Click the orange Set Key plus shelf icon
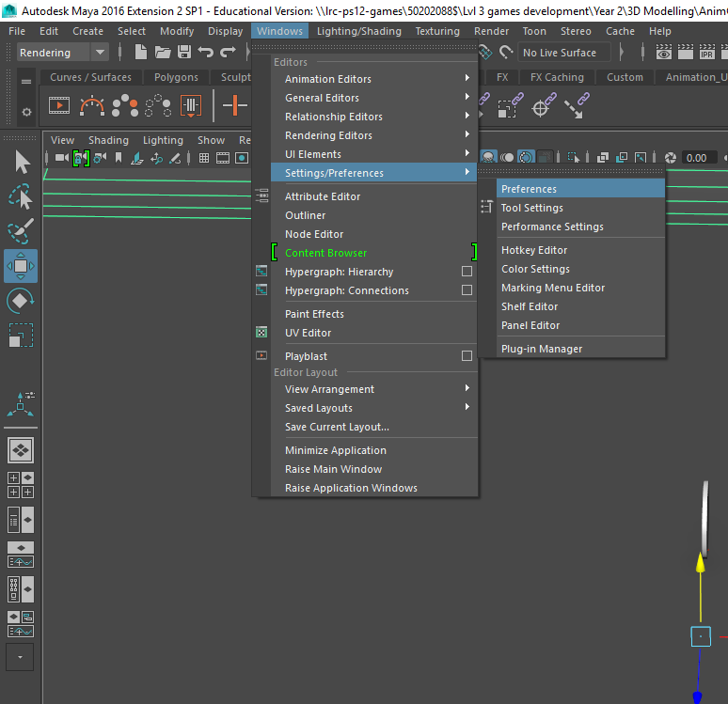 point(234,105)
